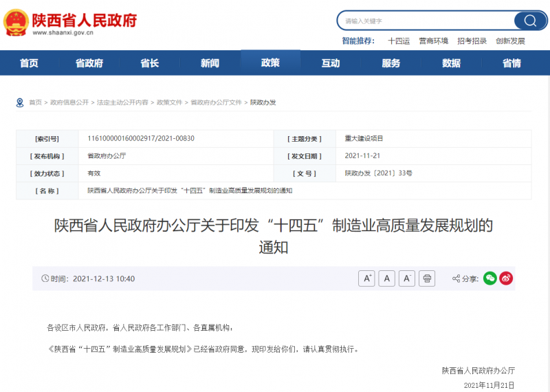550x392 pixels.
Task: Click the breadcrumb location pin icon
Action: point(20,102)
